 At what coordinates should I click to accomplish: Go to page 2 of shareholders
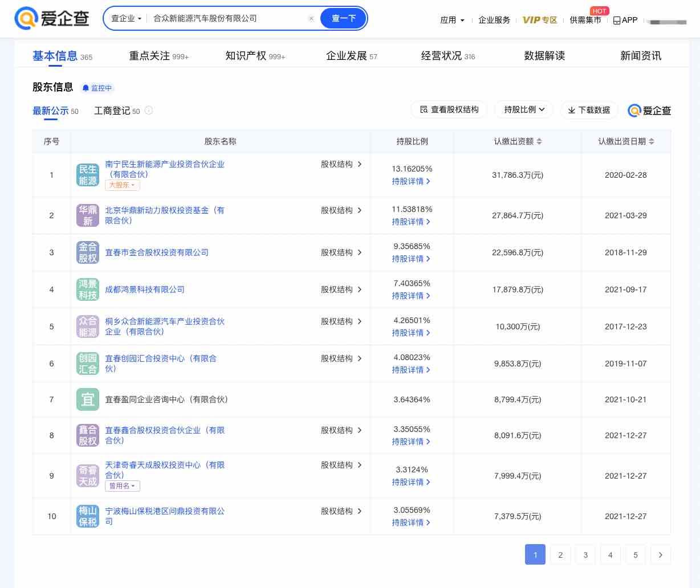(x=560, y=554)
